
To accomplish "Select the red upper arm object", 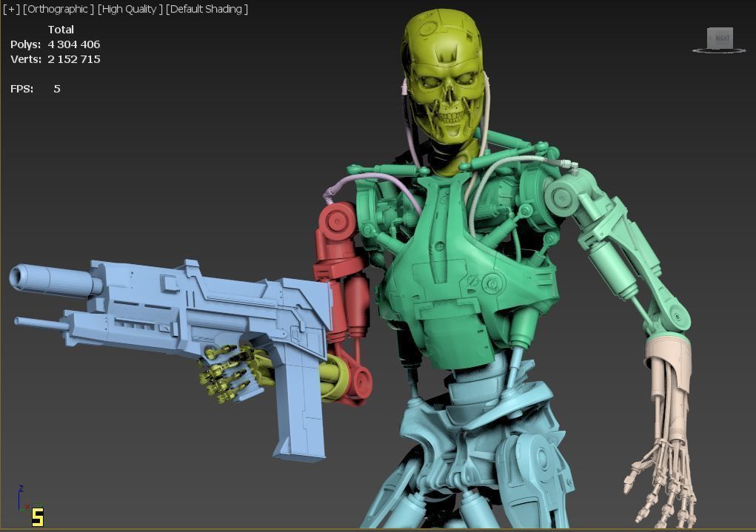I will pos(344,289).
